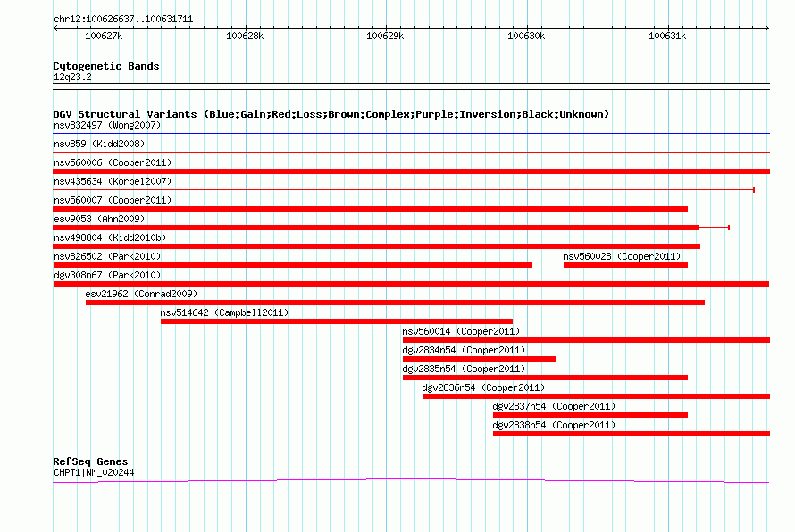This screenshot has height=532, width=795.
Task: Click the red bar of dgv2837n54
Action: coord(590,415)
